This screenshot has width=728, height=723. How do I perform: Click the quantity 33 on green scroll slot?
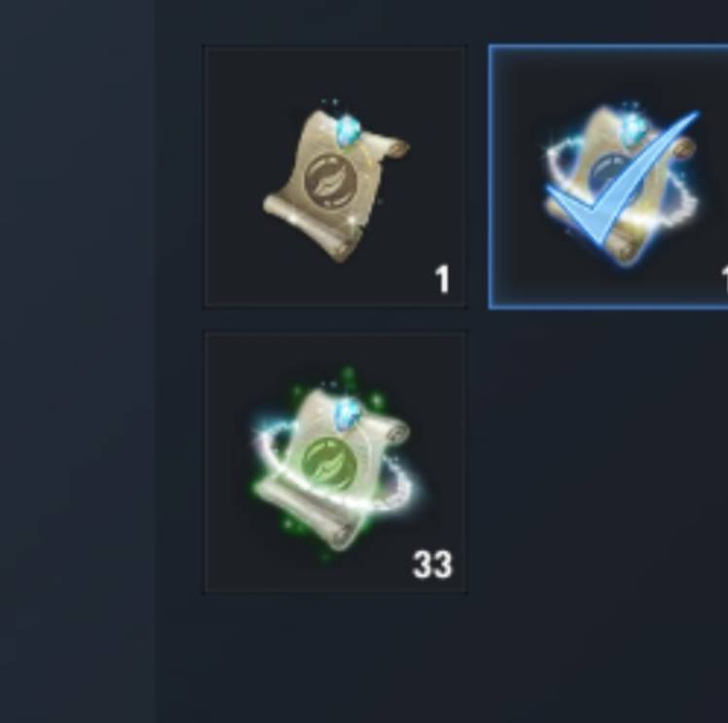pos(432,564)
